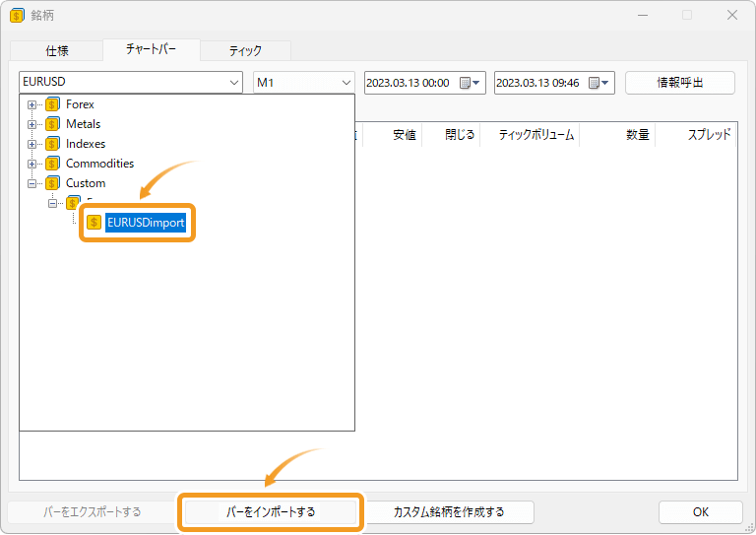The height and width of the screenshot is (535, 756).
Task: Open the EURUSD symbol dropdown
Action: point(234,83)
